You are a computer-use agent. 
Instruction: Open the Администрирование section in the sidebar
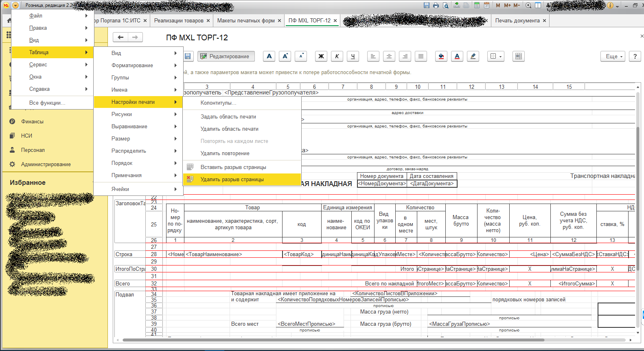tap(46, 164)
